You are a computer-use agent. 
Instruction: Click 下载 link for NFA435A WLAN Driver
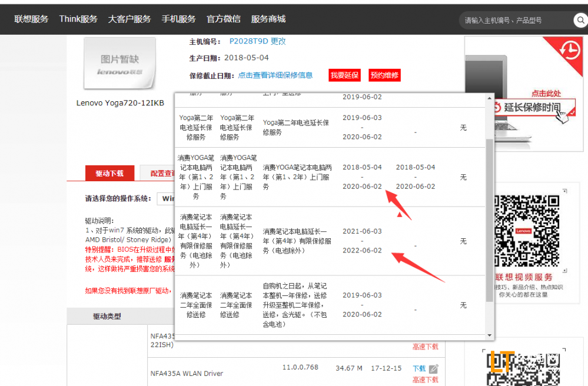coord(419,369)
